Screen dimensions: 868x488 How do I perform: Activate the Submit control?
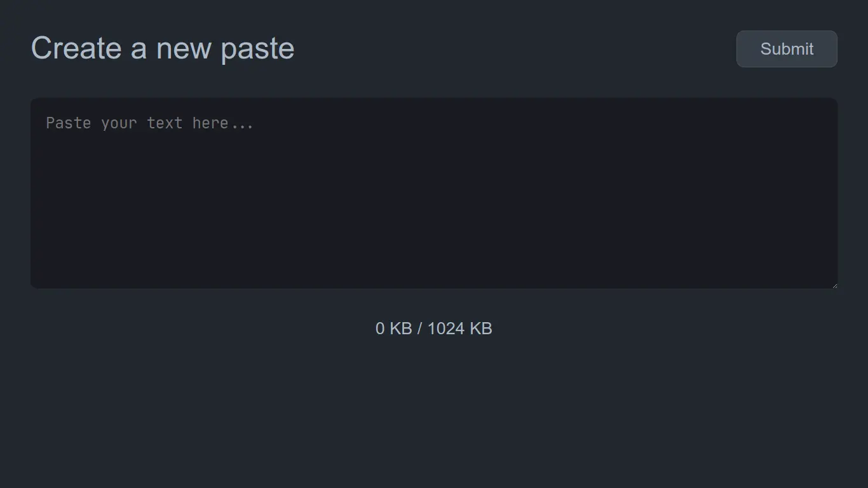(x=786, y=49)
